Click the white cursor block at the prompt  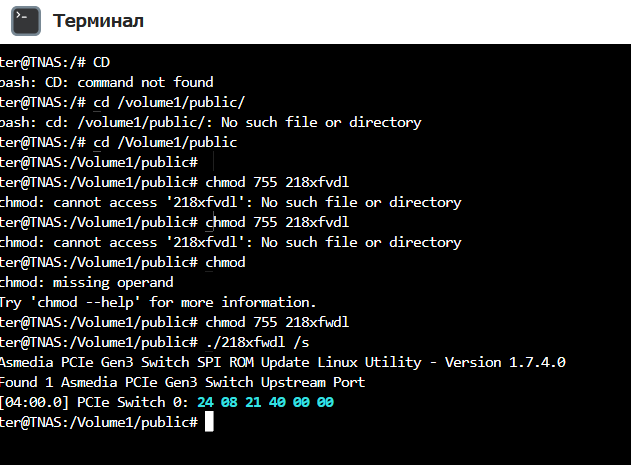pos(209,422)
